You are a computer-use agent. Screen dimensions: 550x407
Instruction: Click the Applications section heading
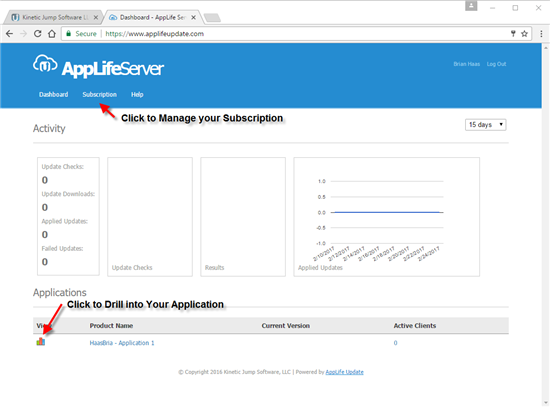60,292
